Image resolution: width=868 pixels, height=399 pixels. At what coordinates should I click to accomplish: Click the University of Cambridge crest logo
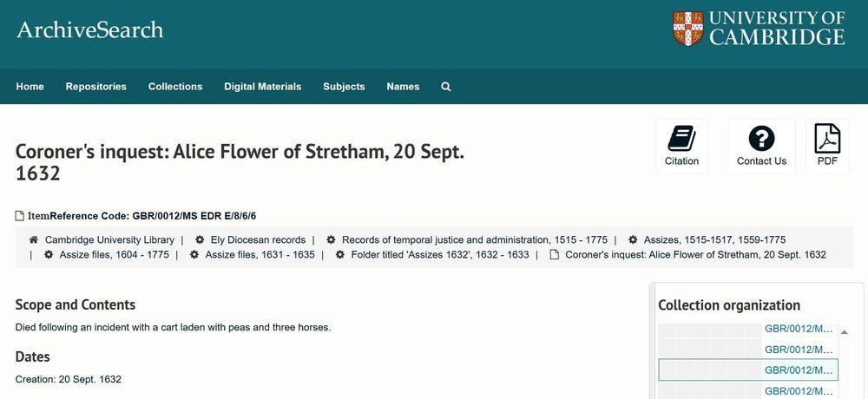pos(687,29)
